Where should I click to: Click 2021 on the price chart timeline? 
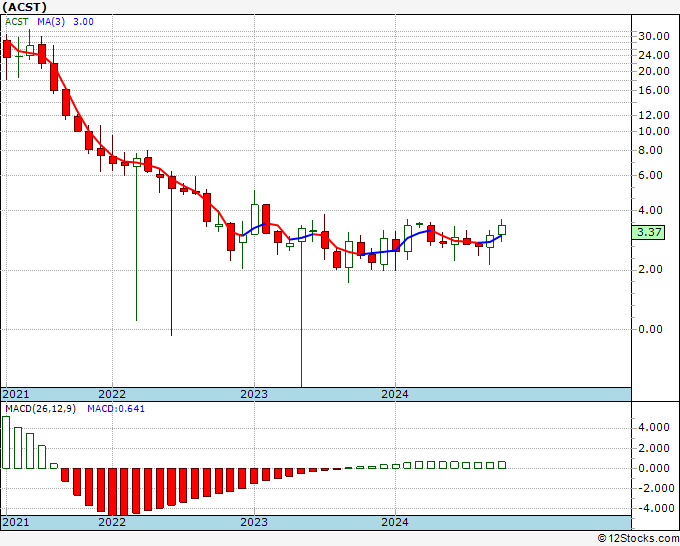coord(16,394)
